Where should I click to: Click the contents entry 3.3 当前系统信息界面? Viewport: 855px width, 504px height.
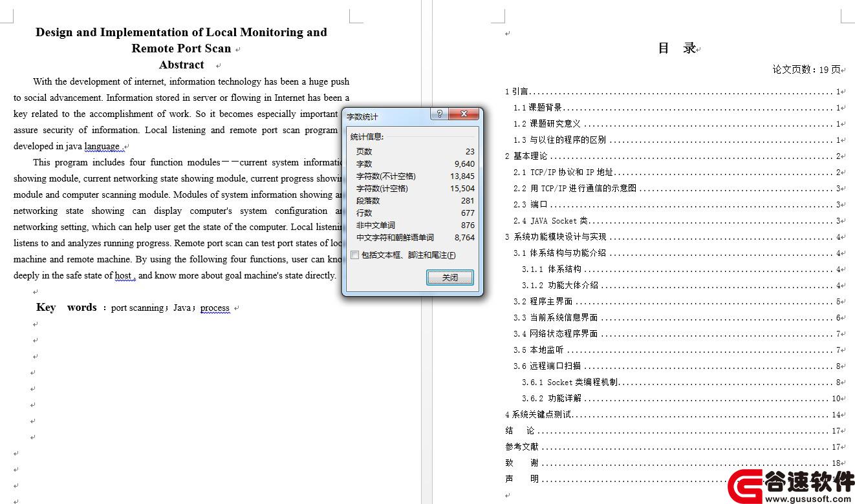(x=677, y=318)
